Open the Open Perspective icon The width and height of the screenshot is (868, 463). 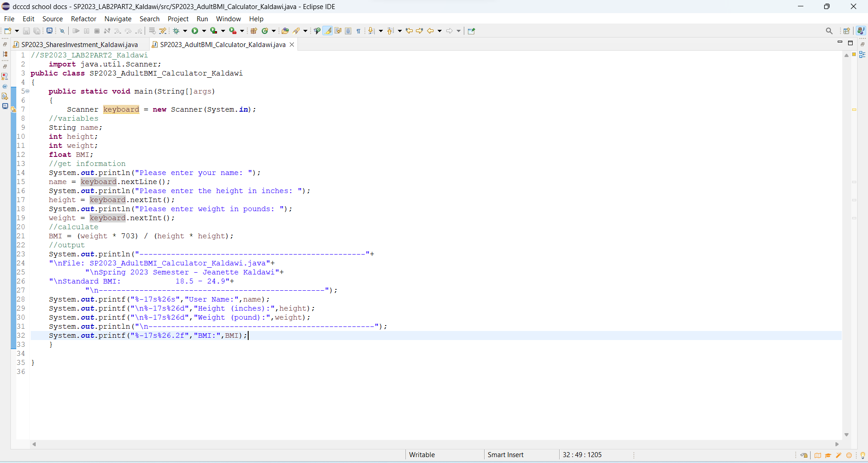pyautogui.click(x=847, y=31)
